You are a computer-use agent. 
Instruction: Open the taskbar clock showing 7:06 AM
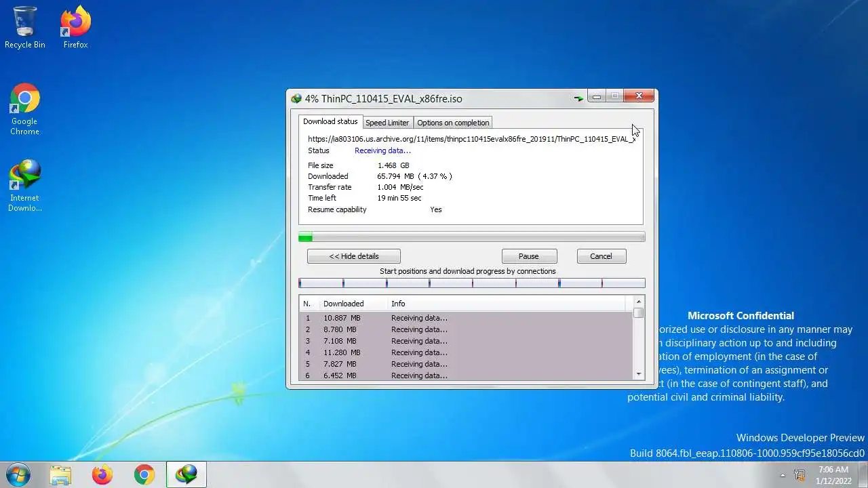coord(833,474)
